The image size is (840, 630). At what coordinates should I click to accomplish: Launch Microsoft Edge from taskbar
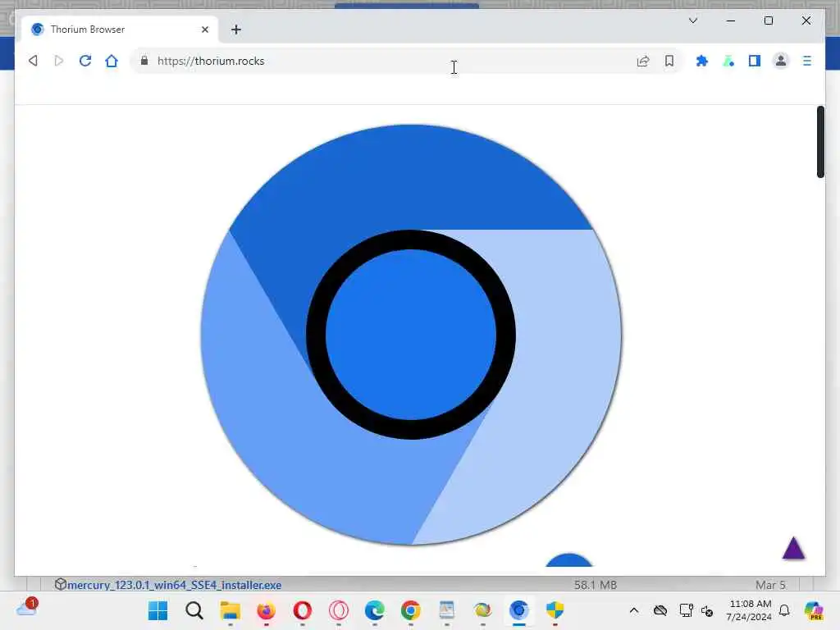tap(374, 610)
